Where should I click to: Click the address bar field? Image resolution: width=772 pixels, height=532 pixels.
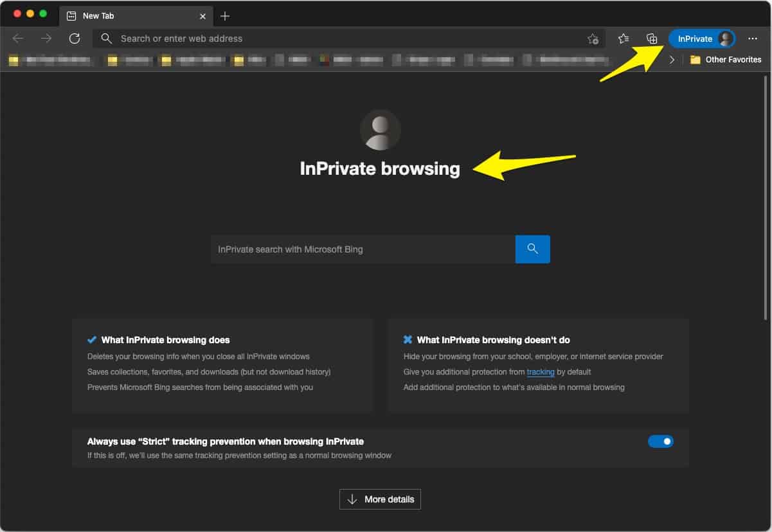pyautogui.click(x=350, y=39)
